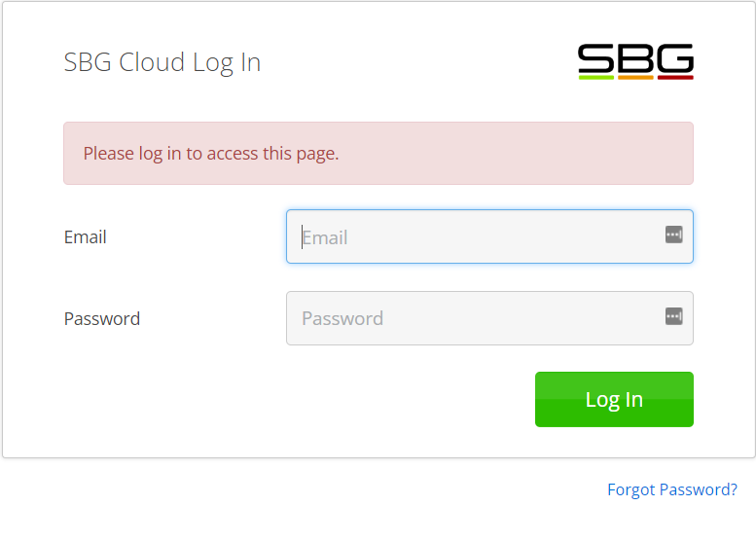Submit the form with the green Log In button

[x=614, y=399]
